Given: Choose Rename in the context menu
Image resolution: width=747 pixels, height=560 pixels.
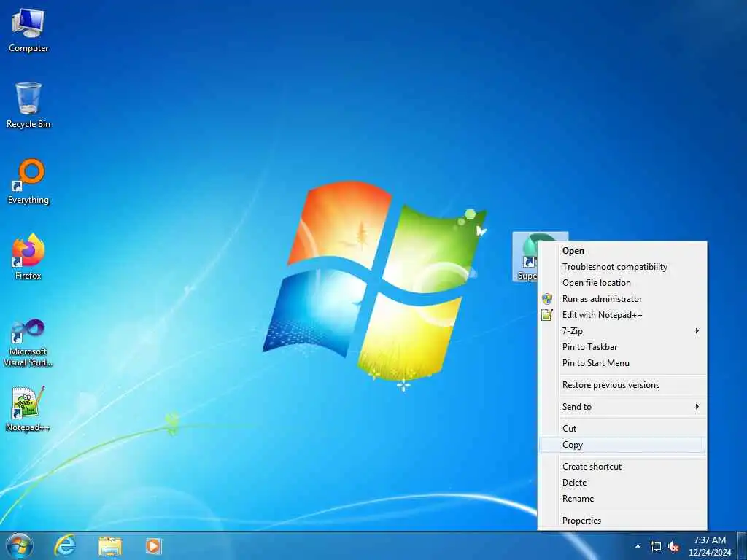Looking at the screenshot, I should click(x=622, y=499).
